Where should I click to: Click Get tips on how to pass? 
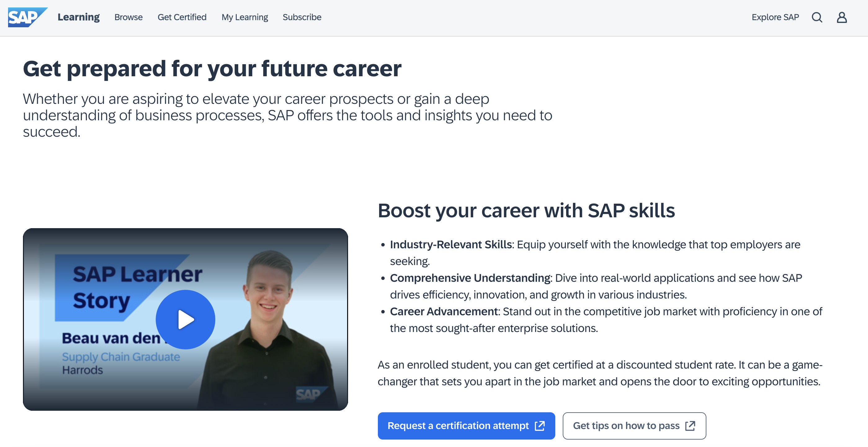coord(634,426)
